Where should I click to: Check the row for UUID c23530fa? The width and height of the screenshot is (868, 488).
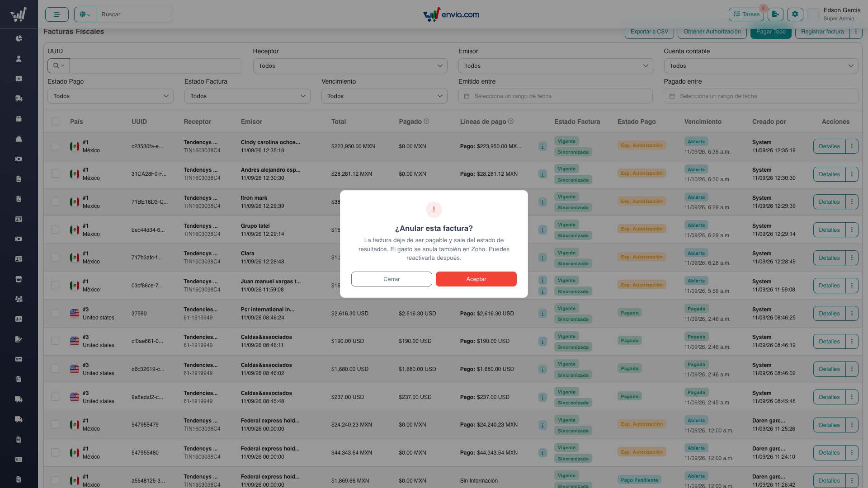coord(55,146)
